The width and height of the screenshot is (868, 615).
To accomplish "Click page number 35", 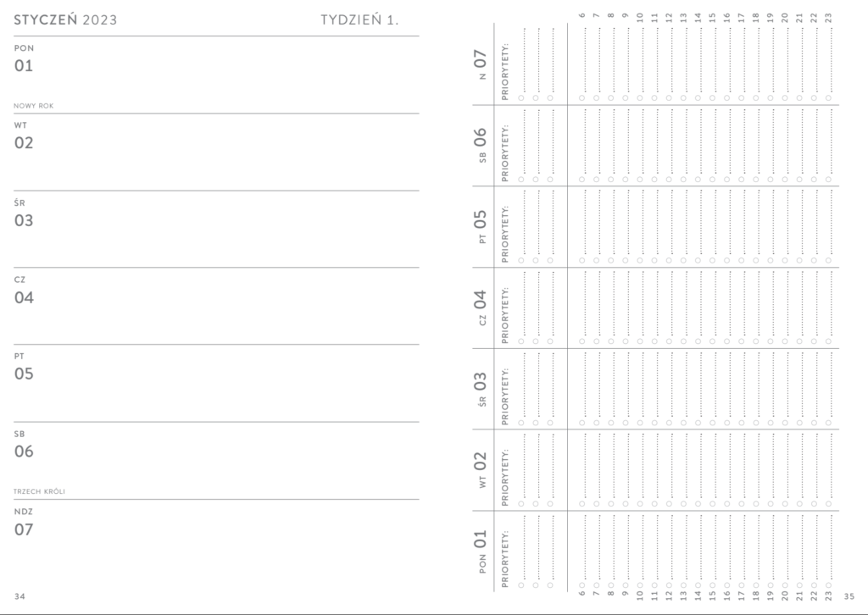I will tap(851, 596).
